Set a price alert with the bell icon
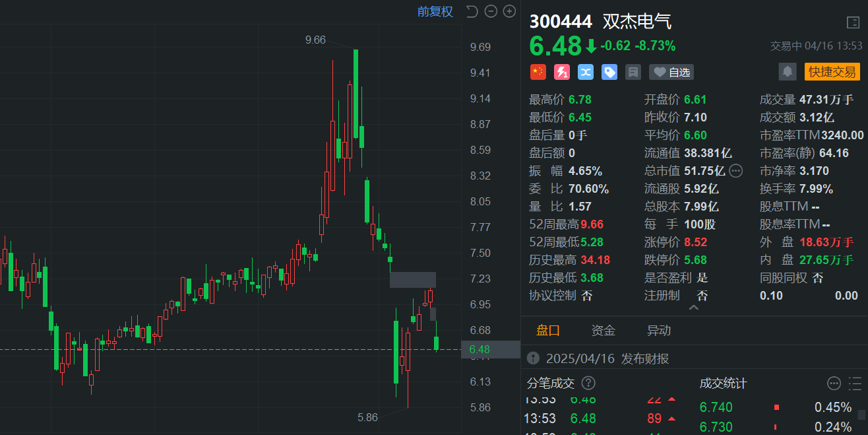868x435 pixels. 787,72
